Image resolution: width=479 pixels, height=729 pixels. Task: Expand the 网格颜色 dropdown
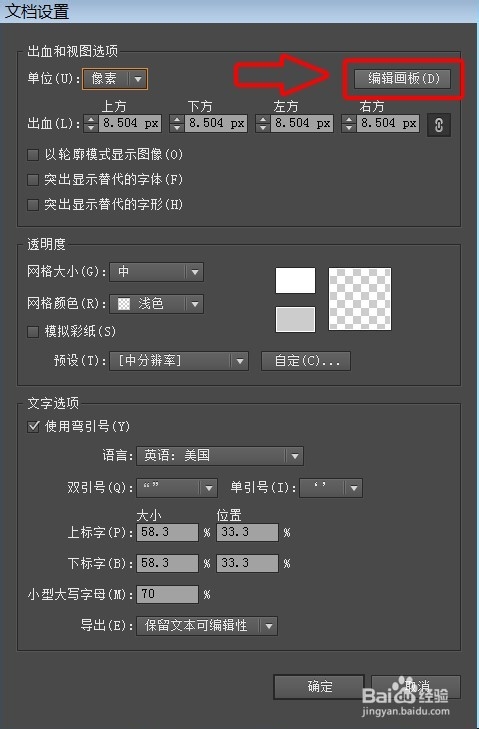[x=156, y=304]
